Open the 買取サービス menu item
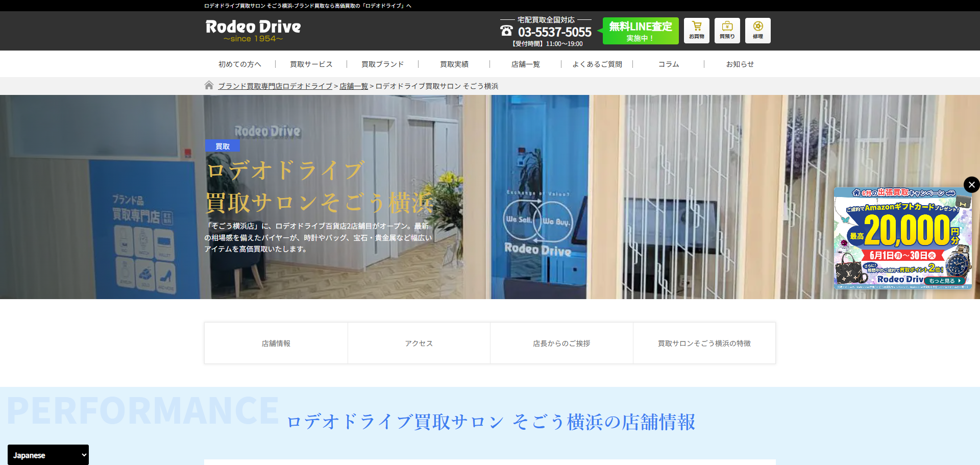The width and height of the screenshot is (980, 465). tap(311, 64)
